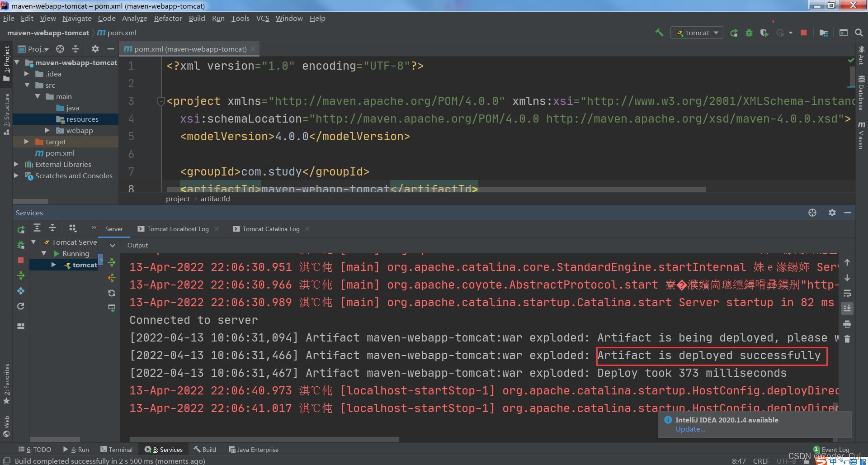
Task: Click the Update... link in notification
Action: tap(690, 429)
